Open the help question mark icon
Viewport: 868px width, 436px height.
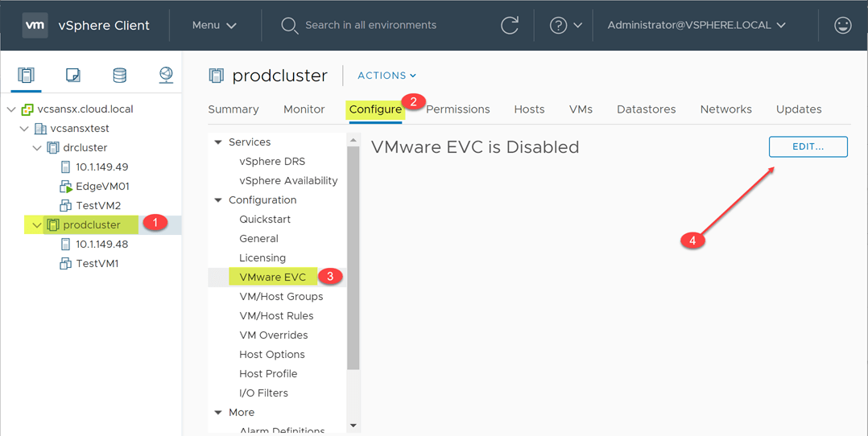point(558,26)
